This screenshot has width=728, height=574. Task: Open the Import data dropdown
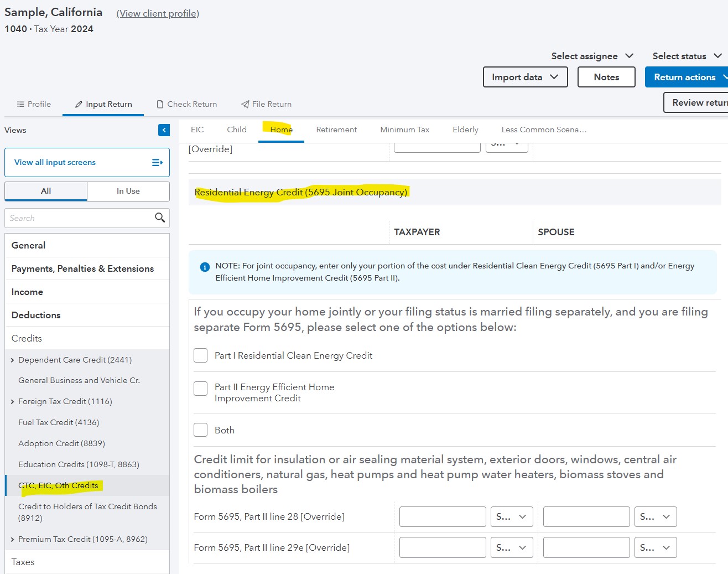(524, 77)
